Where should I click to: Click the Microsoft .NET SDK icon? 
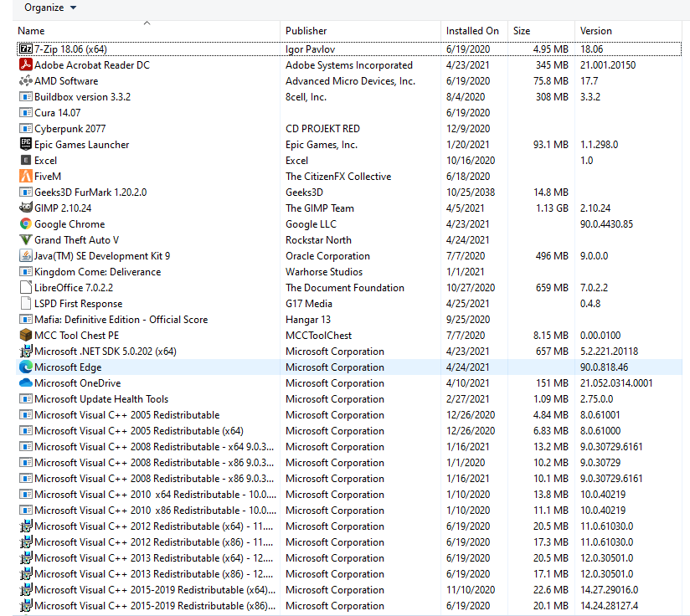(x=26, y=351)
